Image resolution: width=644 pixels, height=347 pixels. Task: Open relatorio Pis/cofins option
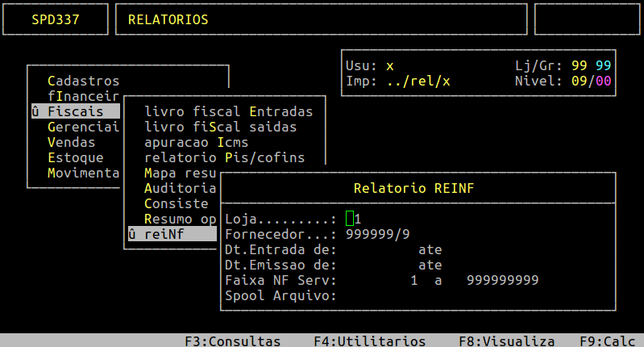tap(224, 157)
